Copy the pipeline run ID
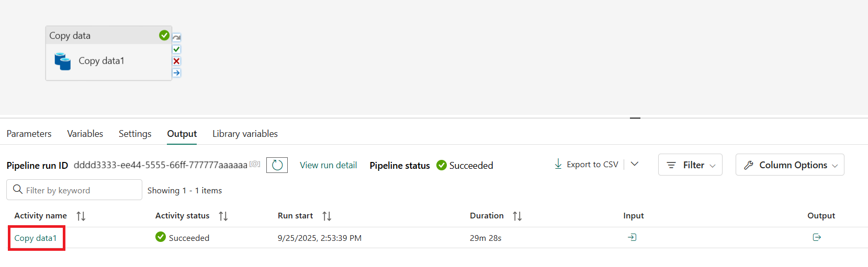The image size is (868, 267). tap(255, 164)
